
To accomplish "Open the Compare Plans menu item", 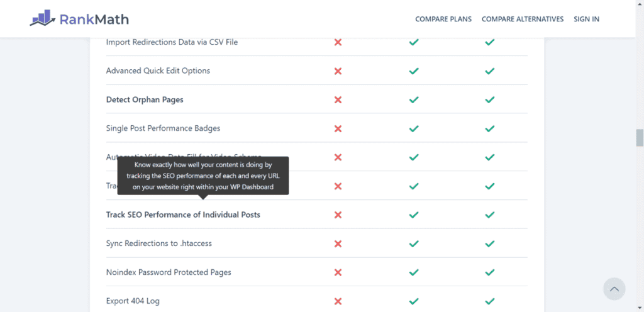I will (x=443, y=19).
